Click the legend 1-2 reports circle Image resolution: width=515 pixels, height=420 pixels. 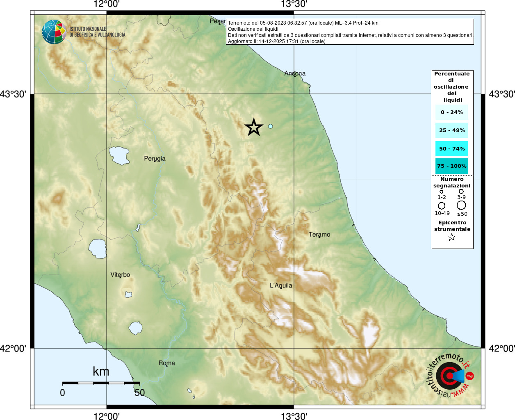442,192
